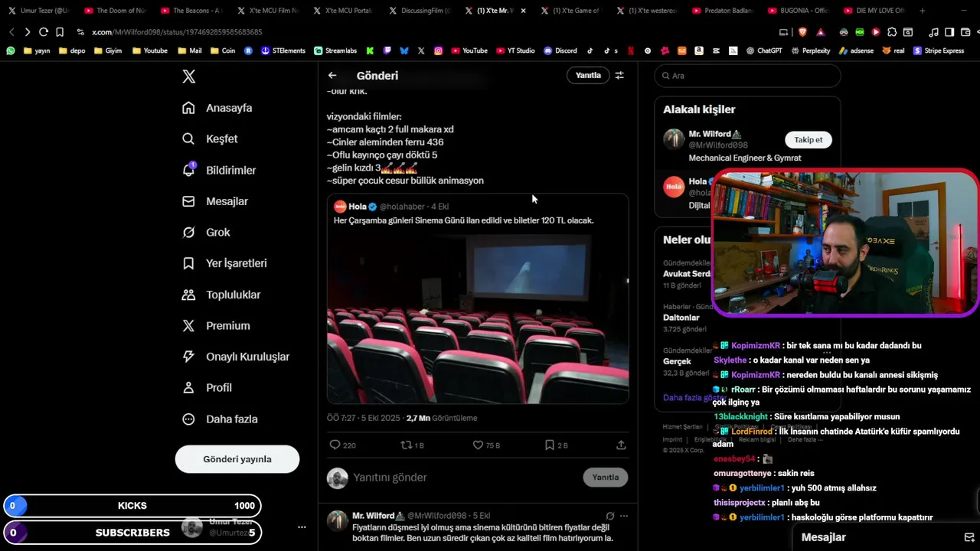Go to the sidebar Profil page

(x=207, y=387)
